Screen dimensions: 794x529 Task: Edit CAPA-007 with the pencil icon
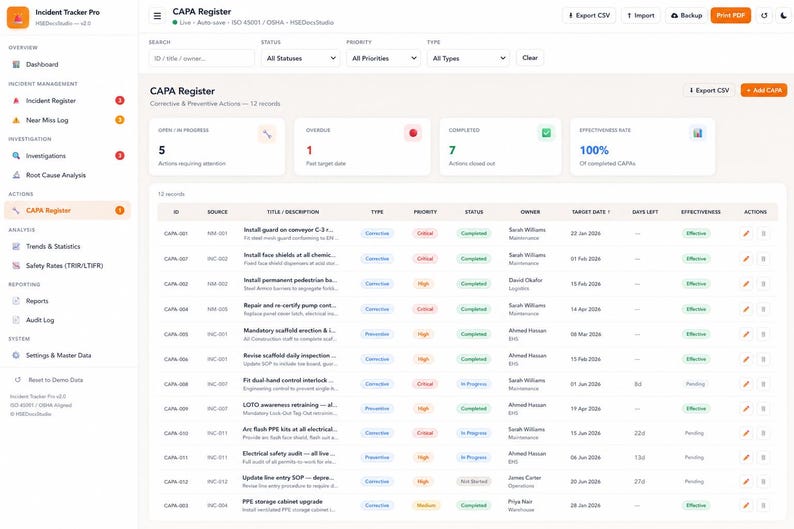click(746, 259)
